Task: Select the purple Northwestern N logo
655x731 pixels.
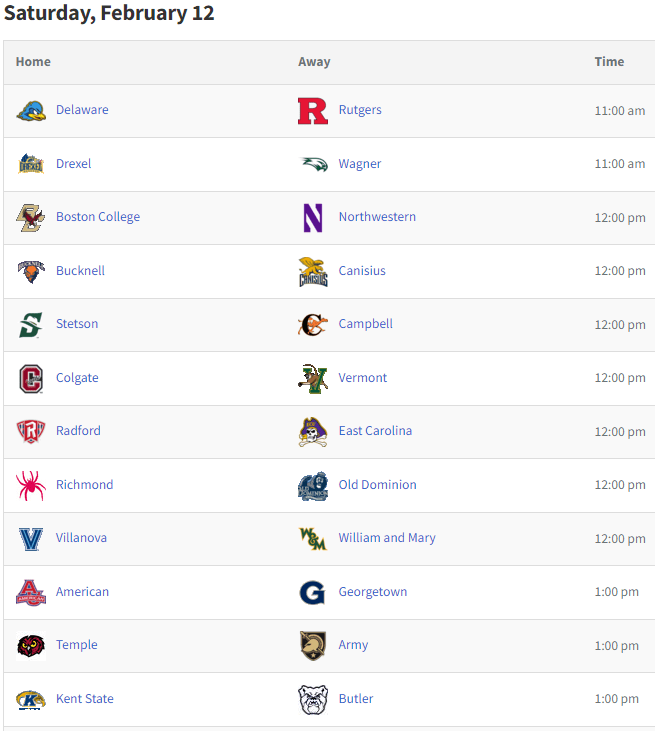Action: (313, 218)
